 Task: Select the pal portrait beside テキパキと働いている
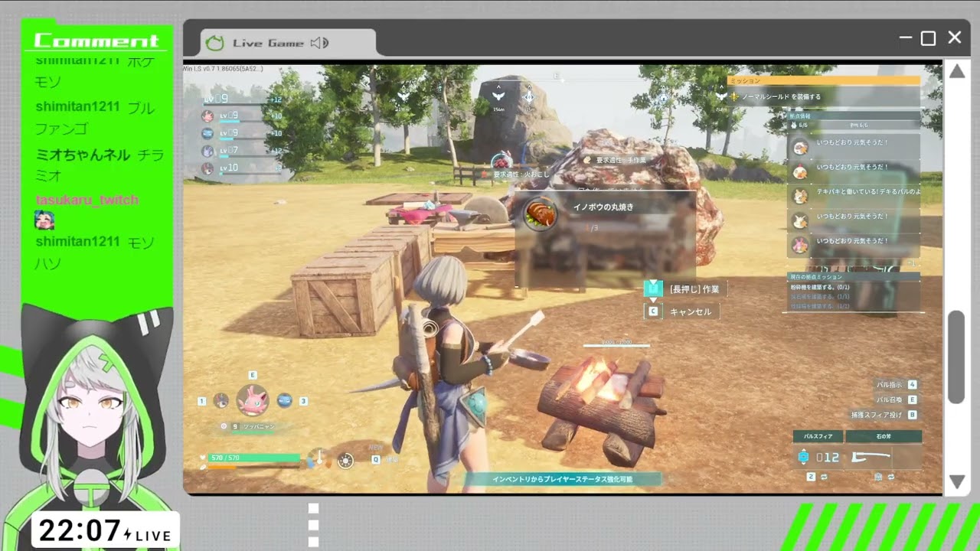click(x=800, y=196)
